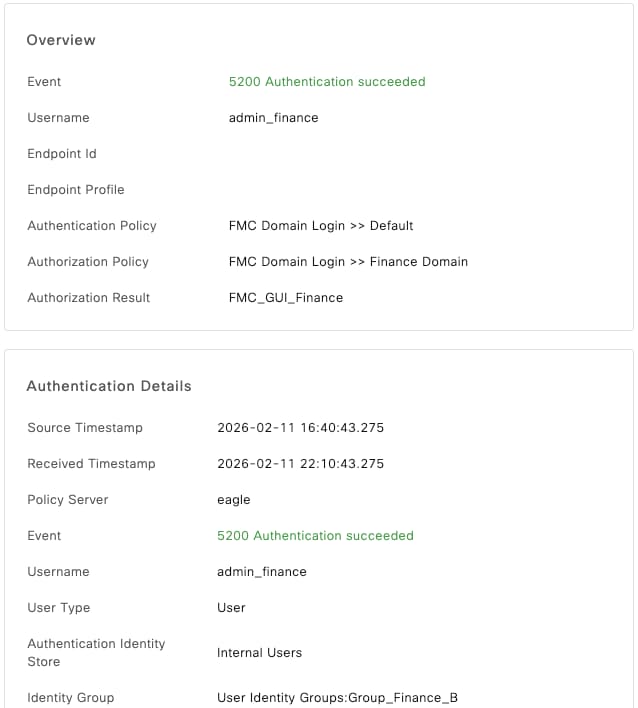Screen dimensions: 638x708
Task: Click the Authentication Details section heading
Action: click(109, 386)
